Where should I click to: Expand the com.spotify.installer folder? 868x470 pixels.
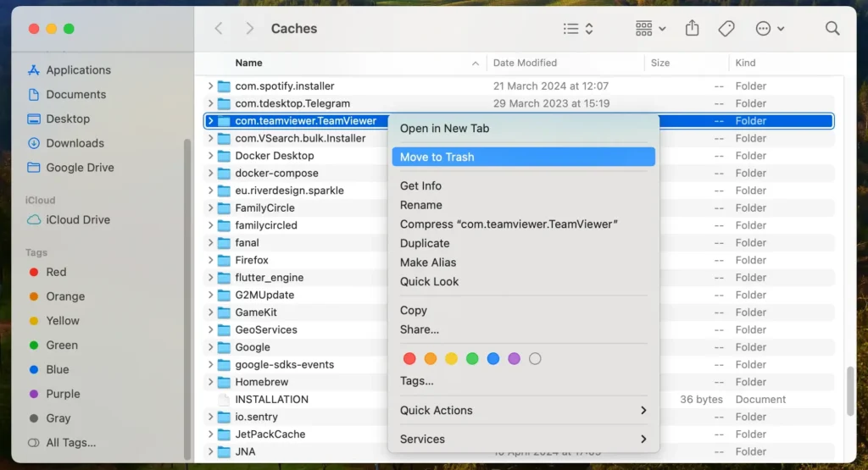click(x=210, y=86)
